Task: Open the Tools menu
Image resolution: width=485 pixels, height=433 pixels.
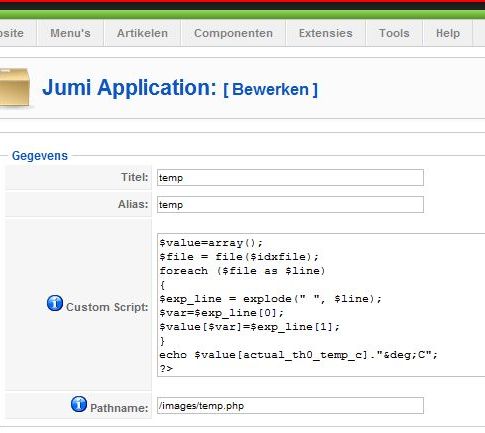Action: coord(394,33)
